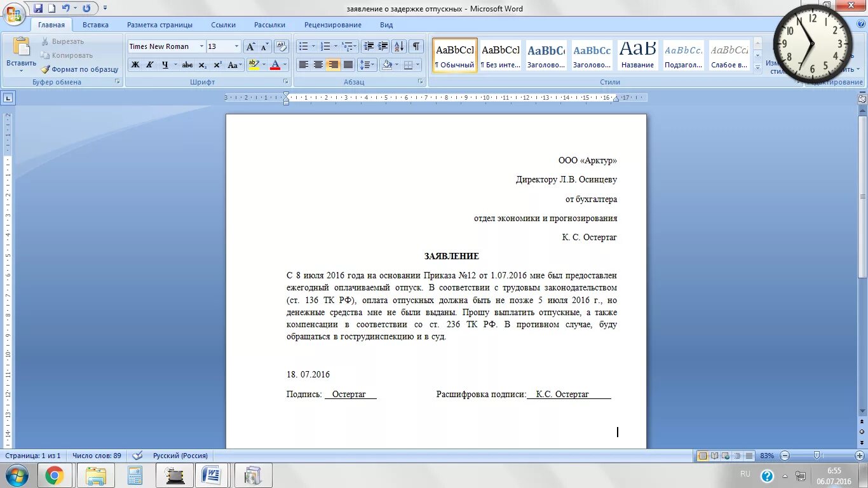The image size is (868, 488).
Task: Click the spelling check icon in status bar
Action: pos(138,456)
